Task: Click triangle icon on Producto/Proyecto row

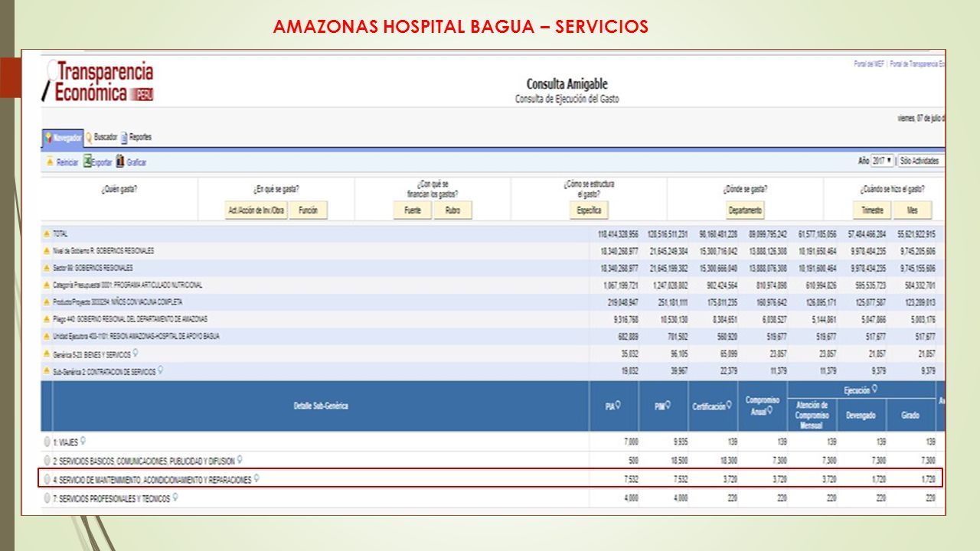Action: pyautogui.click(x=47, y=302)
